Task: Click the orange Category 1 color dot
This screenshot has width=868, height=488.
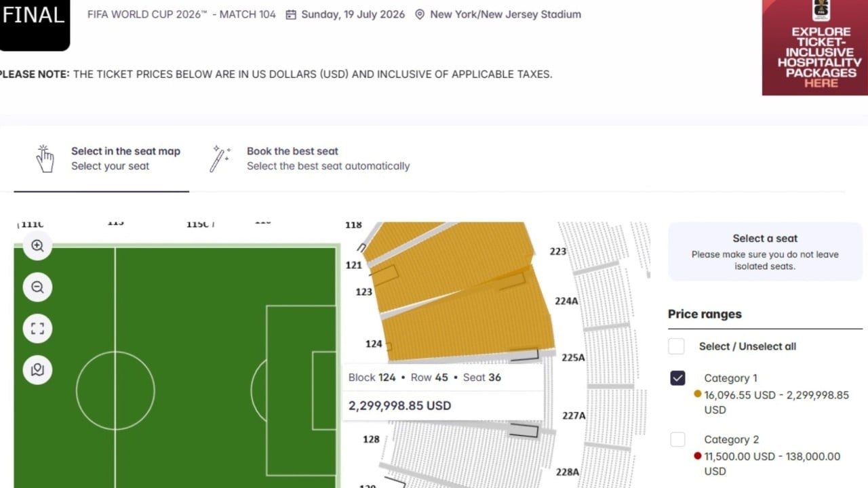Action: click(x=698, y=394)
